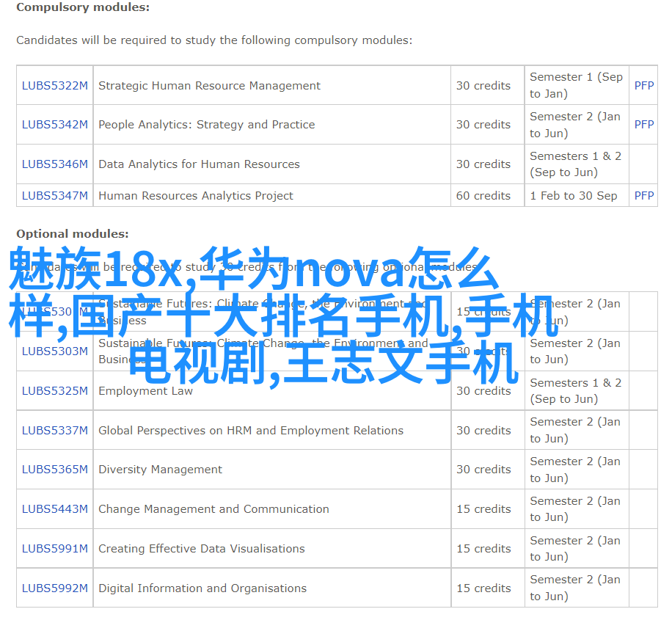Image resolution: width=672 pixels, height=620 pixels.
Task: Click 'Semester 2 (Jan to Jun)' in LUBS5342M row
Action: coord(575,125)
